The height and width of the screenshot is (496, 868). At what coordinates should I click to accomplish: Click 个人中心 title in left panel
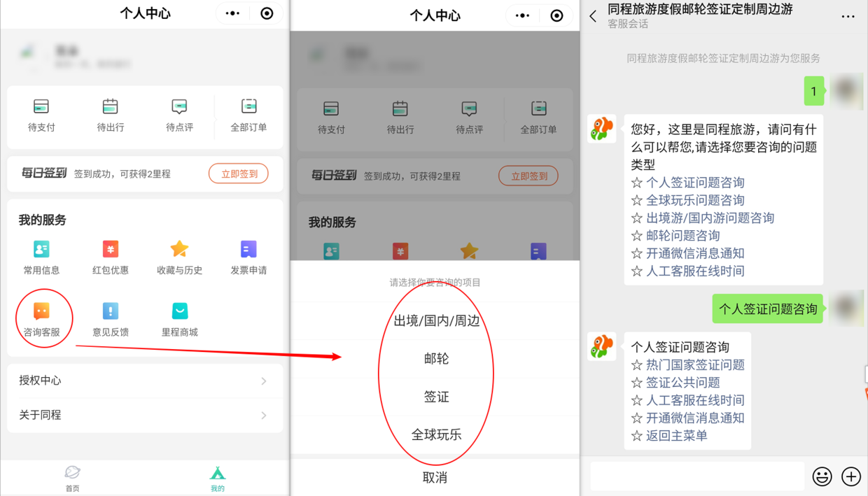[145, 13]
